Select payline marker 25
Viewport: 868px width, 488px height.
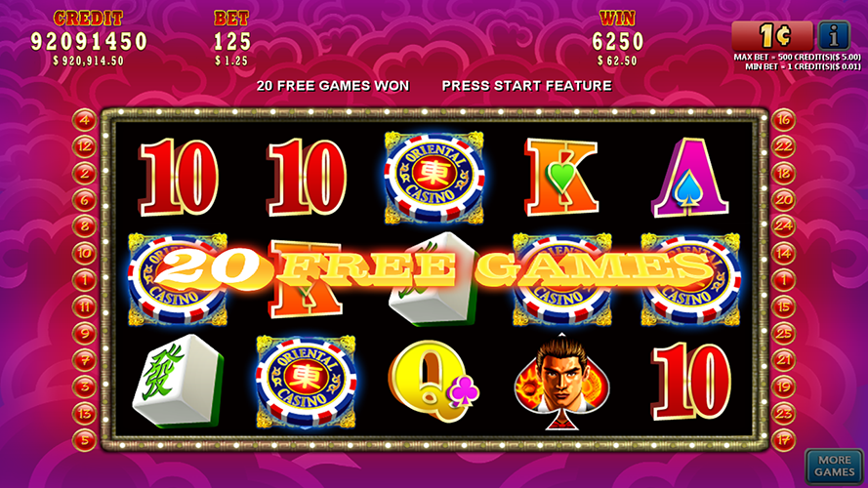(x=784, y=333)
